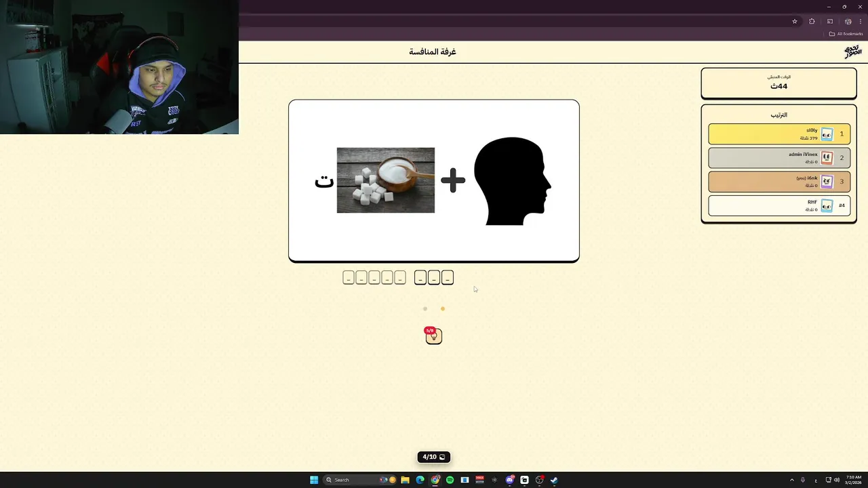868x488 pixels.
Task: Open the Chrome profile avatar
Action: [x=848, y=21]
